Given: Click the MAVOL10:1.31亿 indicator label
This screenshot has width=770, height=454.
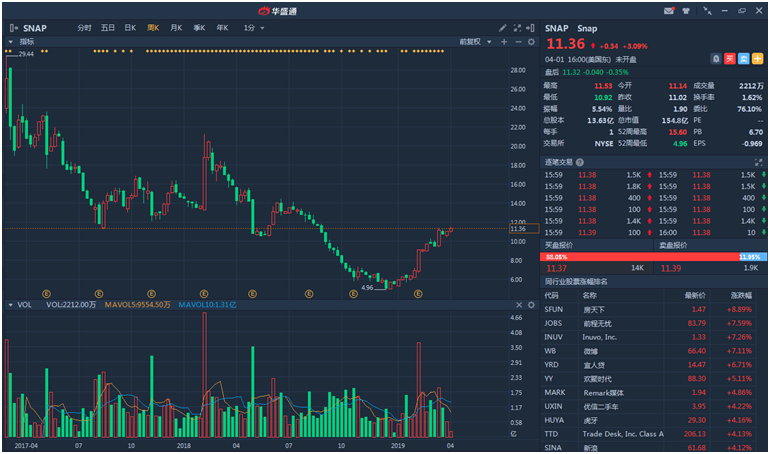Looking at the screenshot, I should pyautogui.click(x=207, y=305).
